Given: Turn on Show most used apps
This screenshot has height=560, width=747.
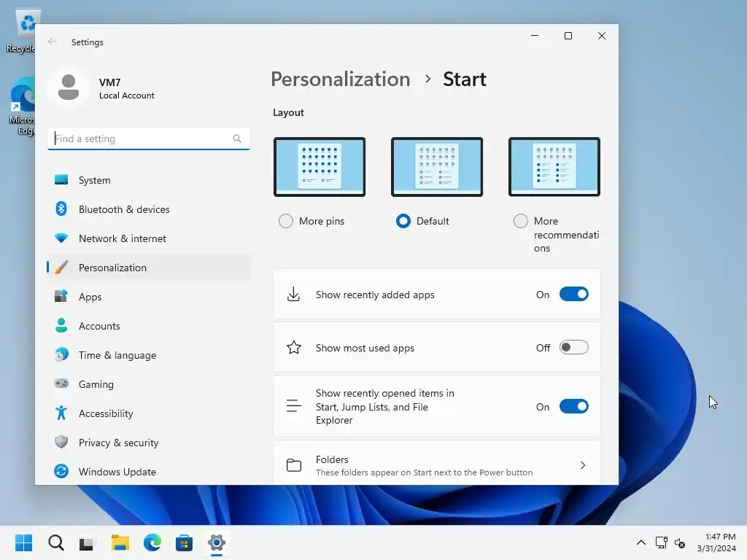Looking at the screenshot, I should click(x=574, y=347).
